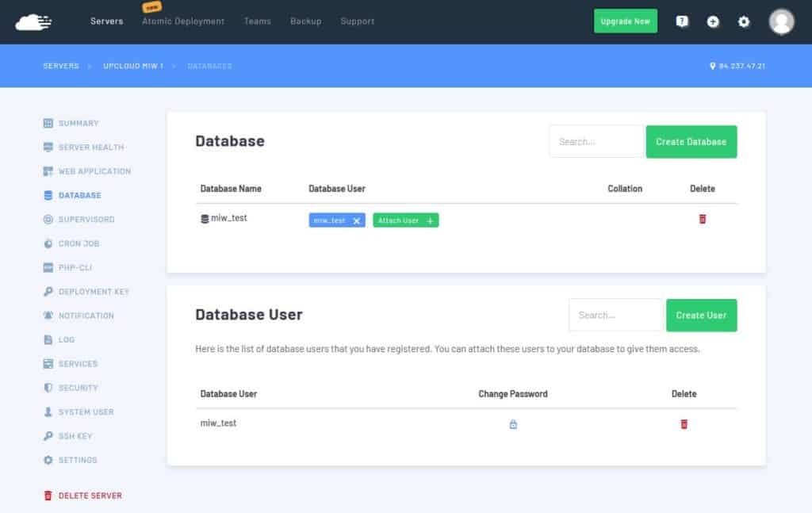The height and width of the screenshot is (513, 812).
Task: Click the Delete Server link
Action: 90,496
